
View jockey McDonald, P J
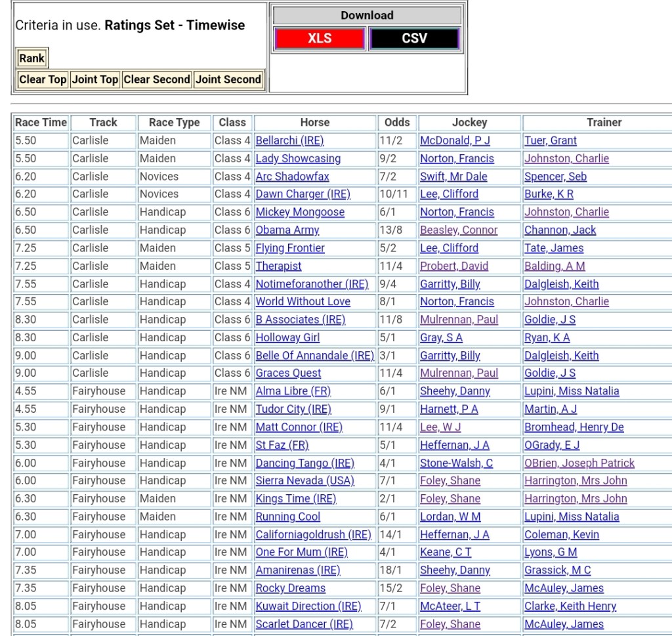[455, 140]
